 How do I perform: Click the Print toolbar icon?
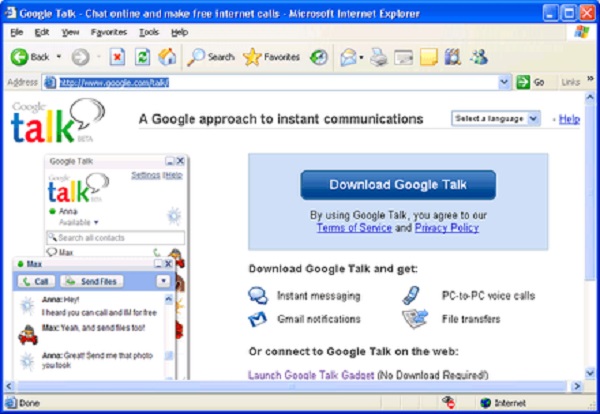point(379,57)
